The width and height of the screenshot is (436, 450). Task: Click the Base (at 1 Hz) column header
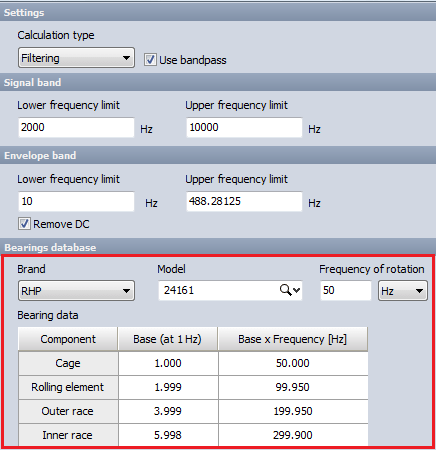click(168, 339)
